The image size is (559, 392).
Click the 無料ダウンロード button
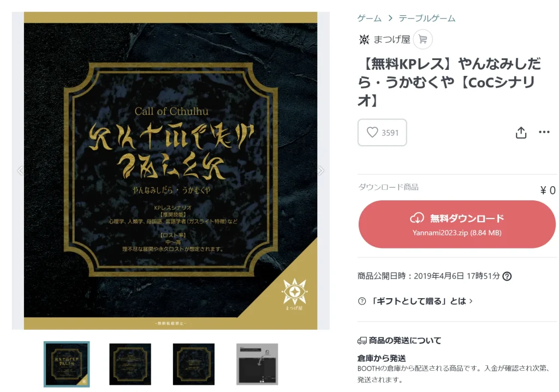[457, 224]
